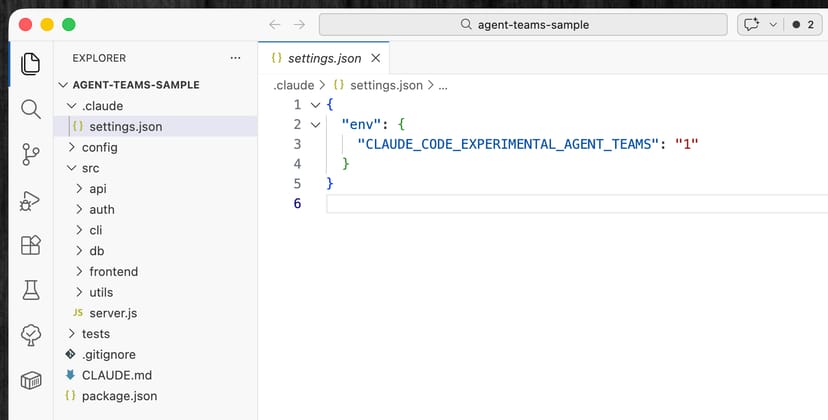This screenshot has height=420, width=828.
Task: Open the Source Control view icon
Action: pyautogui.click(x=31, y=155)
